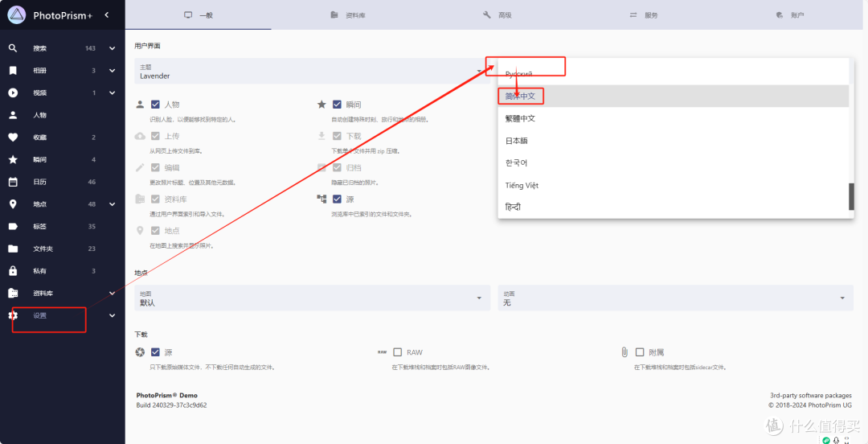The height and width of the screenshot is (444, 868).
Task: Click the PhotoPrism logo icon
Action: (17, 15)
